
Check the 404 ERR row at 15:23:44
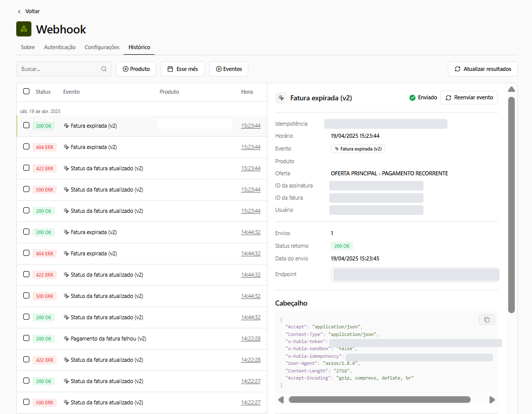tap(26, 146)
